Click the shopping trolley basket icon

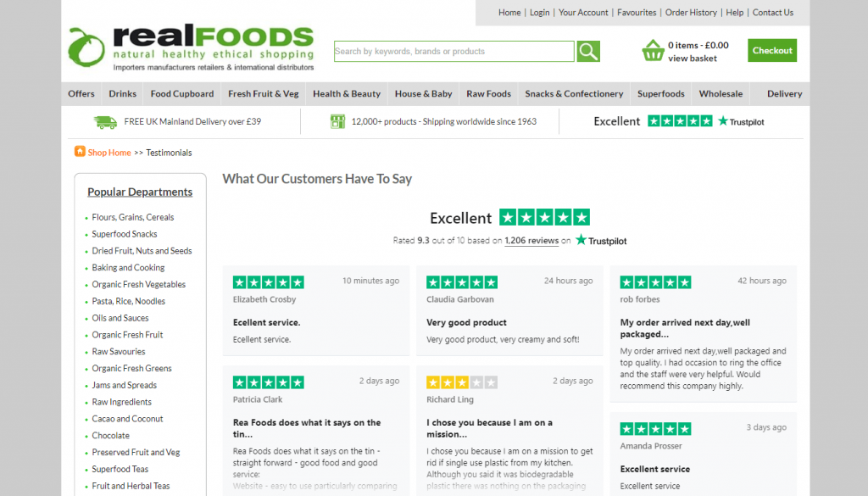(x=653, y=51)
